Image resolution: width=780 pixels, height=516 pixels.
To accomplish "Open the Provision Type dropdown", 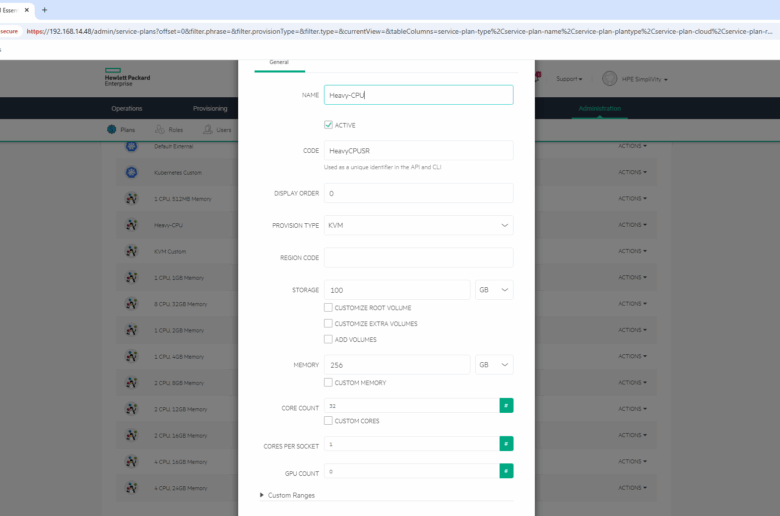I will [x=418, y=225].
